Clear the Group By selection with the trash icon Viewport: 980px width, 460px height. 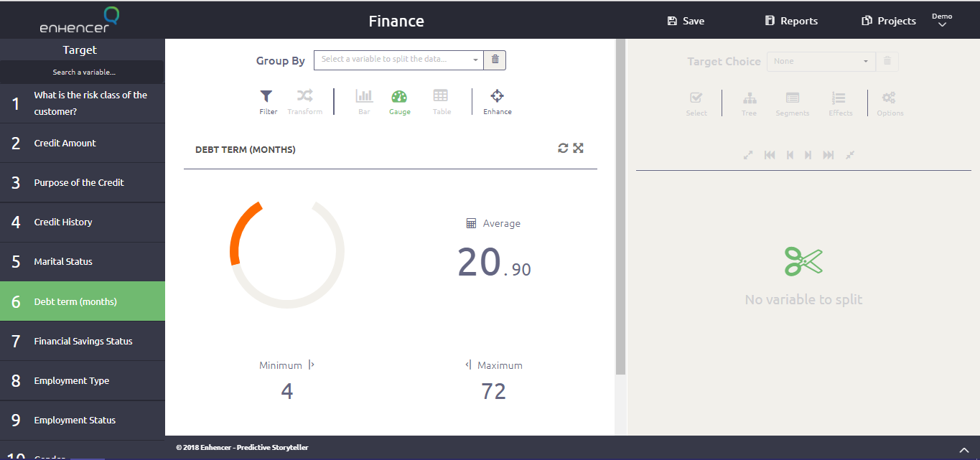coord(495,60)
